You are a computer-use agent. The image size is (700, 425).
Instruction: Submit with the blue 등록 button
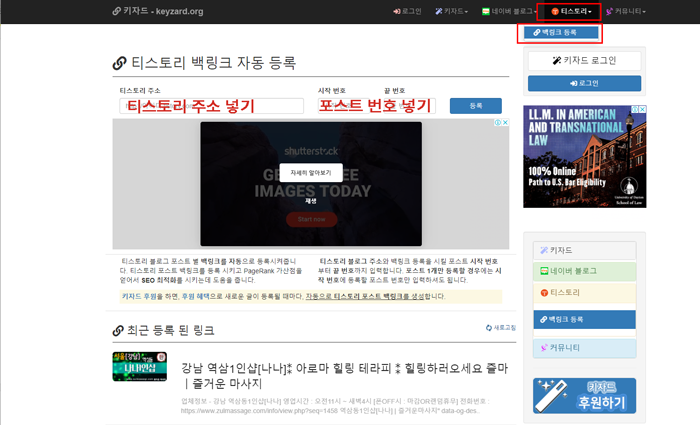pos(475,106)
